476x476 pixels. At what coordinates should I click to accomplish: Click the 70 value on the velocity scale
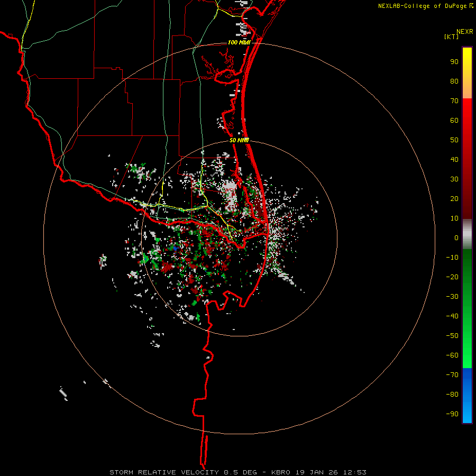pos(454,101)
